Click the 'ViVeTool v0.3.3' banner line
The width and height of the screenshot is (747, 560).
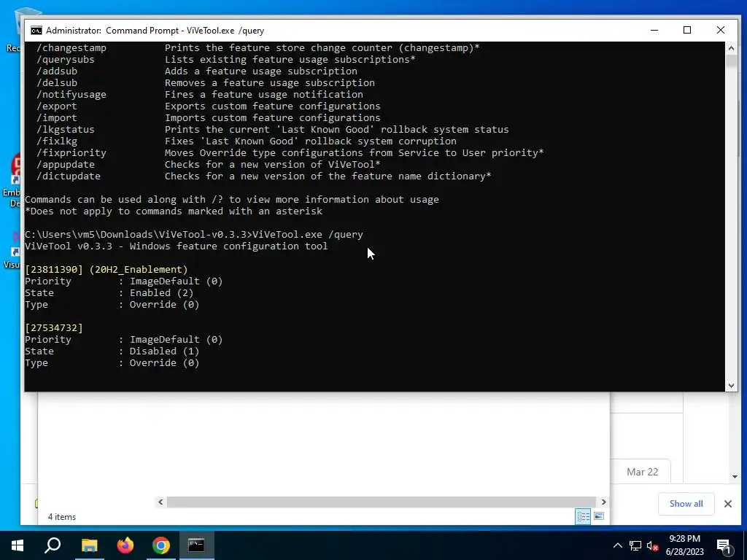point(177,246)
